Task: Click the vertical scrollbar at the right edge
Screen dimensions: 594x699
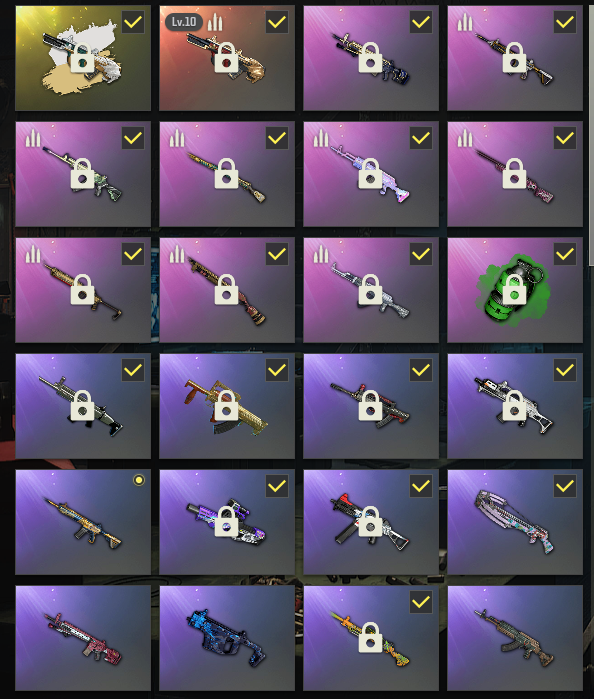Action: click(592, 136)
